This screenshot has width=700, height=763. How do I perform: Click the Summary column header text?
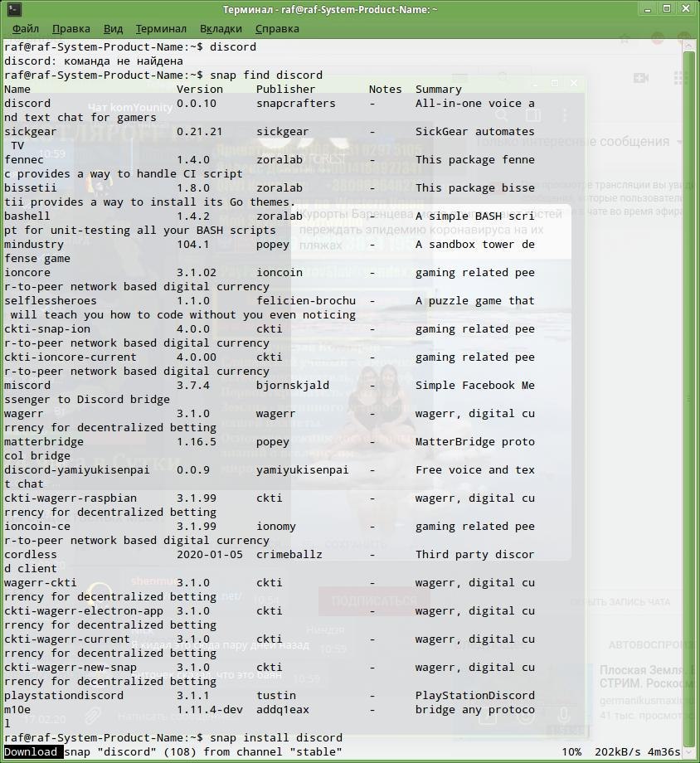(439, 89)
